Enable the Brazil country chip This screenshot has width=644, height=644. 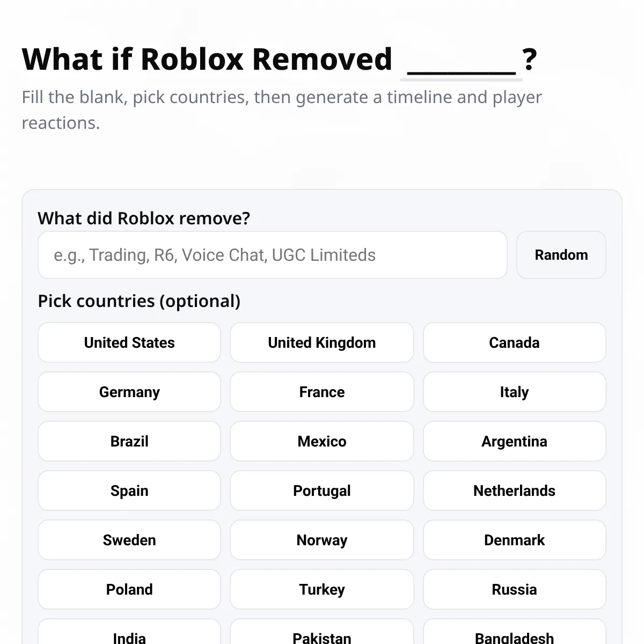[129, 441]
